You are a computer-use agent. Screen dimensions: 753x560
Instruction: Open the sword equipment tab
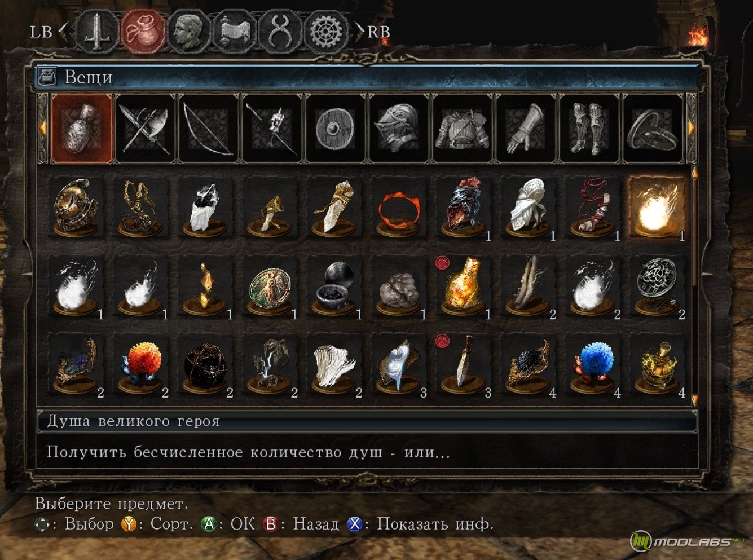(98, 32)
